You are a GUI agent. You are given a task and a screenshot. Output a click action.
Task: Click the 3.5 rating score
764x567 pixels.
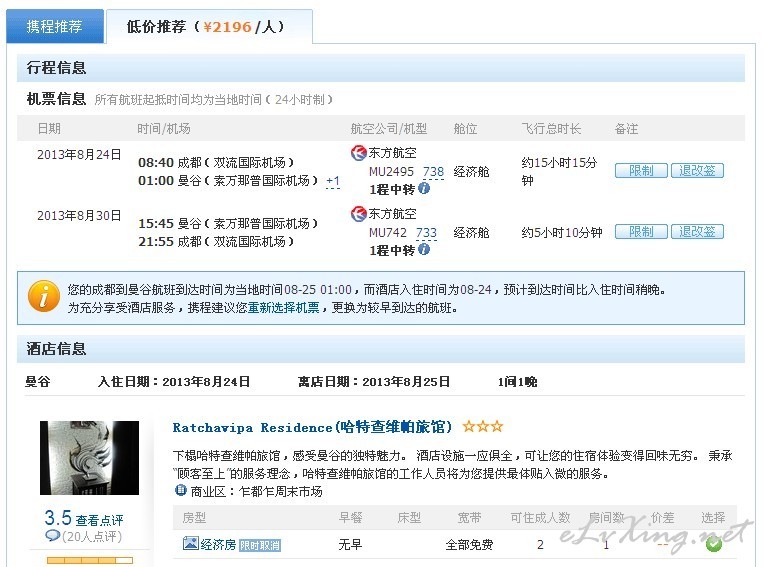(x=58, y=518)
